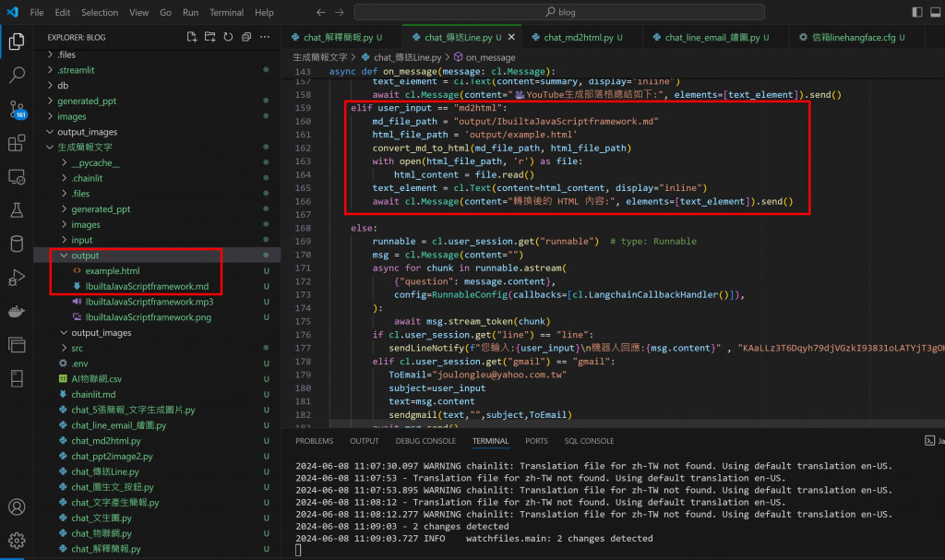This screenshot has width=945, height=560.
Task: Switch to the PROBLEMS panel tab
Action: (314, 441)
